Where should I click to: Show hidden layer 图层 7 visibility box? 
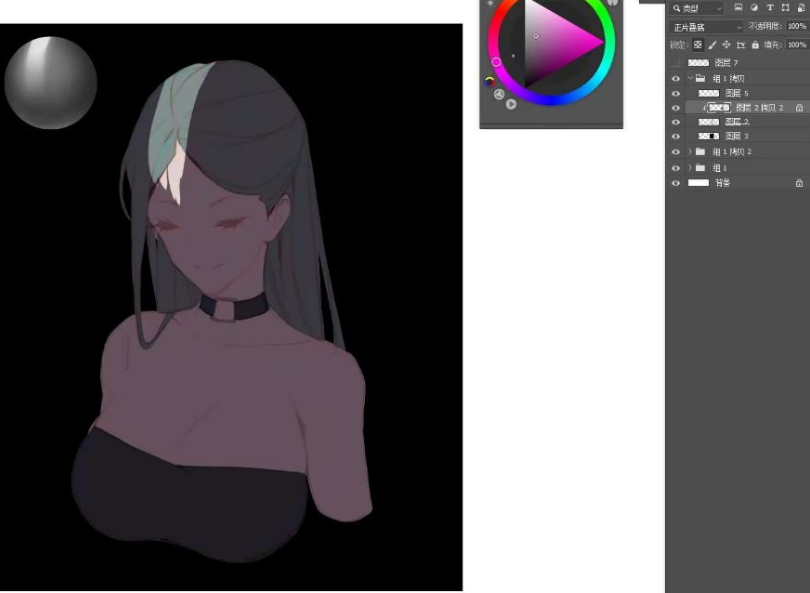pyautogui.click(x=676, y=63)
